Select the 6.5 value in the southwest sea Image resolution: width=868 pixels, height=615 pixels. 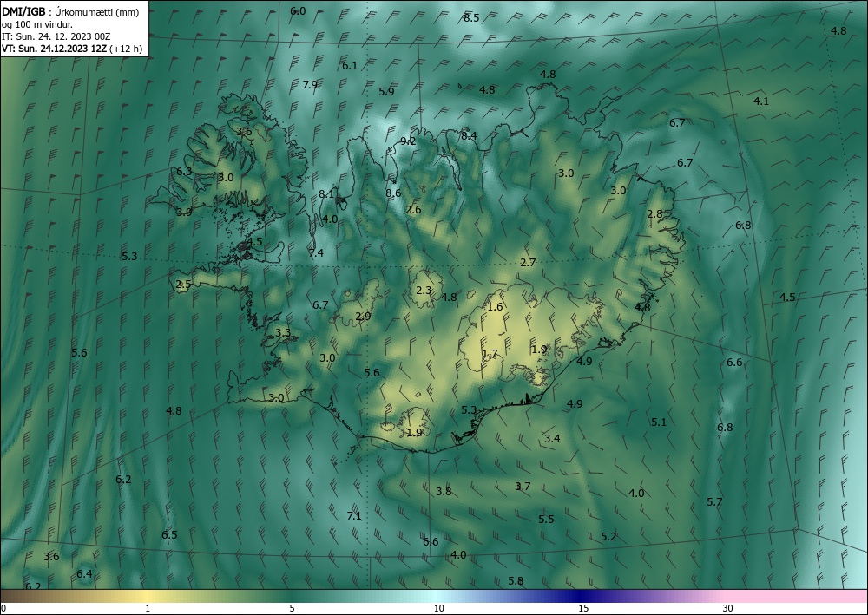[x=169, y=535]
